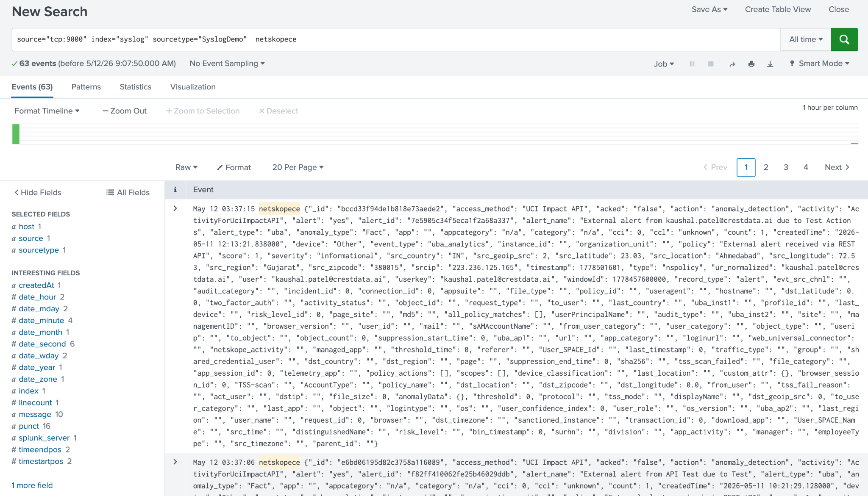
Task: Open the Job menu
Action: coord(664,64)
